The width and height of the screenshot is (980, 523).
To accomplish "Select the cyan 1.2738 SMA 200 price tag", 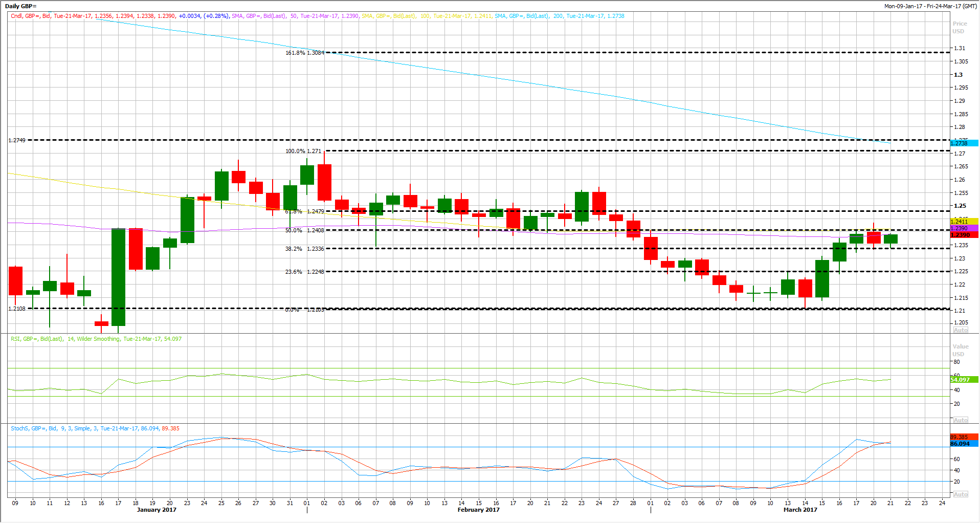I will click(964, 143).
